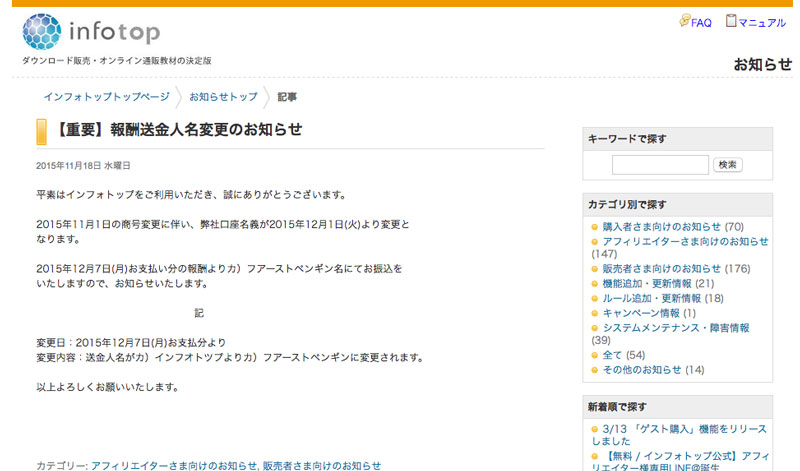
Task: Open キャンペーン情報 category
Action: (640, 313)
